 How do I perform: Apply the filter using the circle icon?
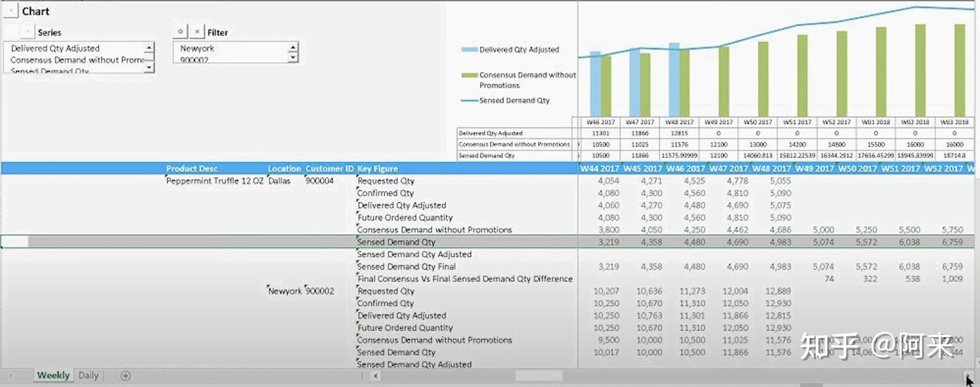coord(181,32)
